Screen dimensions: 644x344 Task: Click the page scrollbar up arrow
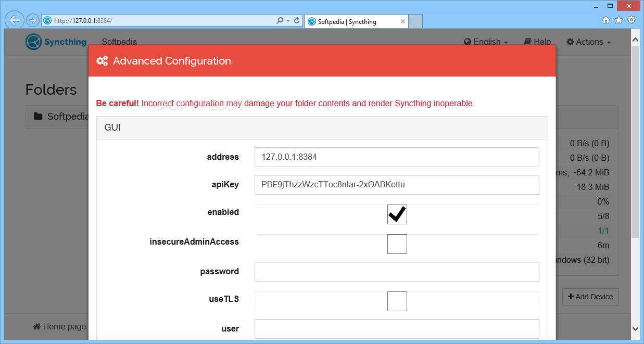(x=635, y=40)
